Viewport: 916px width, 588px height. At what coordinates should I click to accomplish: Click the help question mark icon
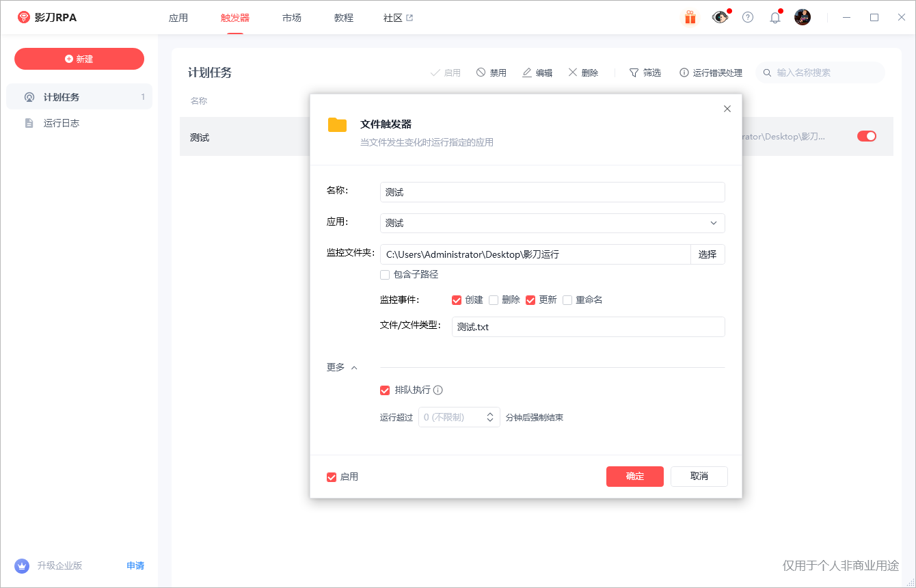(748, 18)
